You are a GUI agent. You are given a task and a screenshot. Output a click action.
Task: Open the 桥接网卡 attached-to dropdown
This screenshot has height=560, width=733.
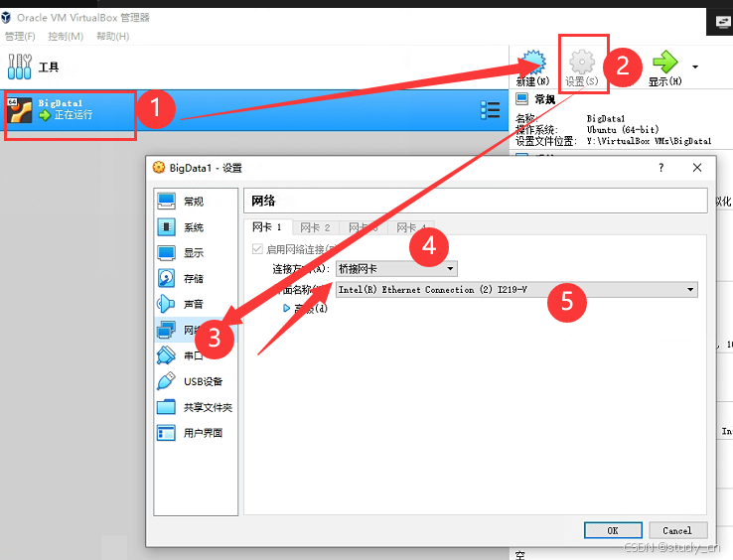coord(396,269)
